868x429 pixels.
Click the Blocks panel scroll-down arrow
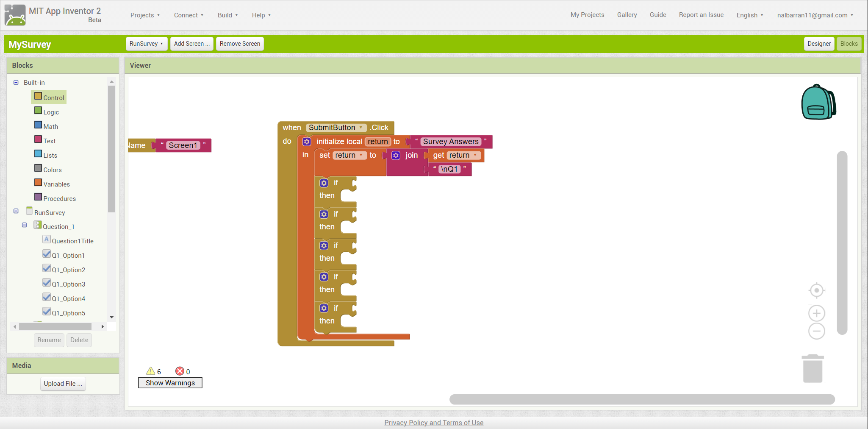[x=111, y=317]
